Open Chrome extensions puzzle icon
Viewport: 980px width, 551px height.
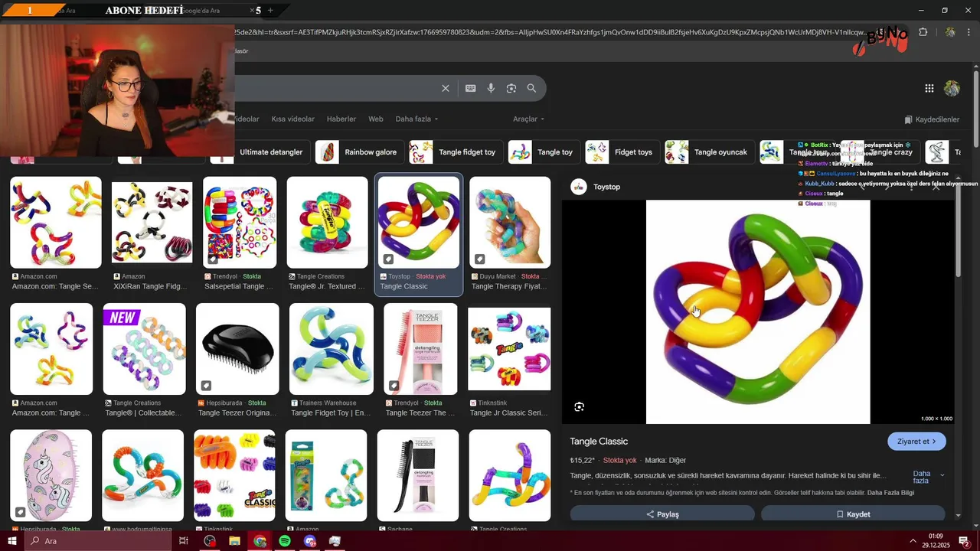coord(923,32)
